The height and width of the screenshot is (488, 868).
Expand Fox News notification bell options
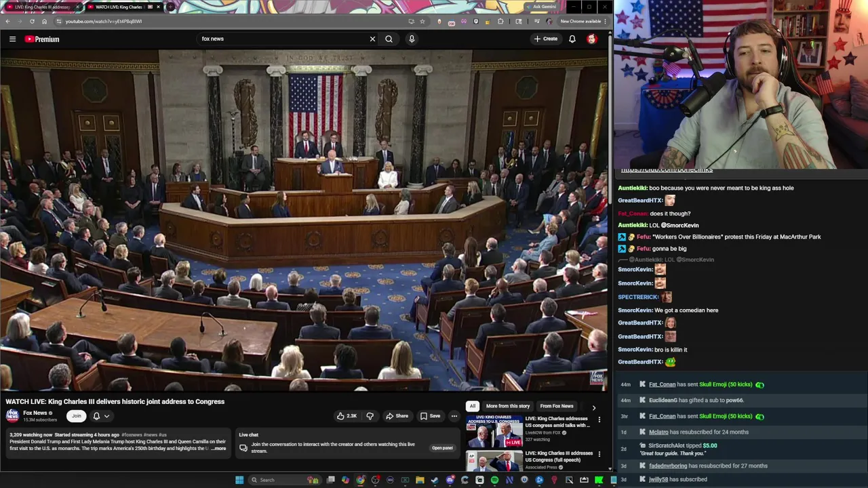point(101,416)
